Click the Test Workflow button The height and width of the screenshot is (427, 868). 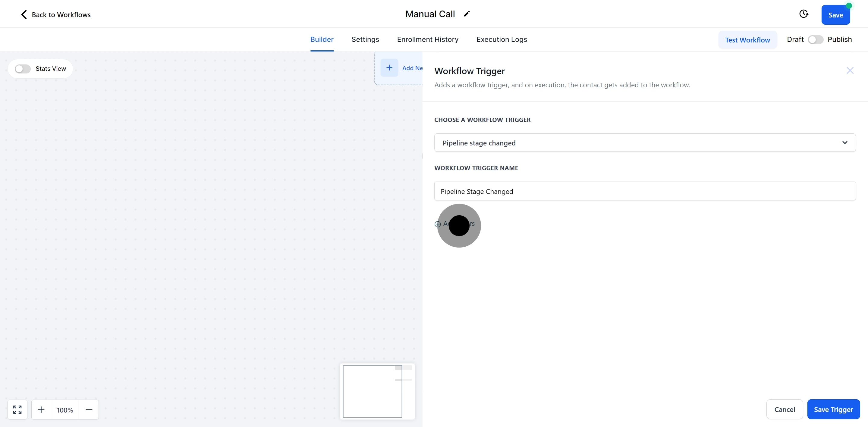748,39
